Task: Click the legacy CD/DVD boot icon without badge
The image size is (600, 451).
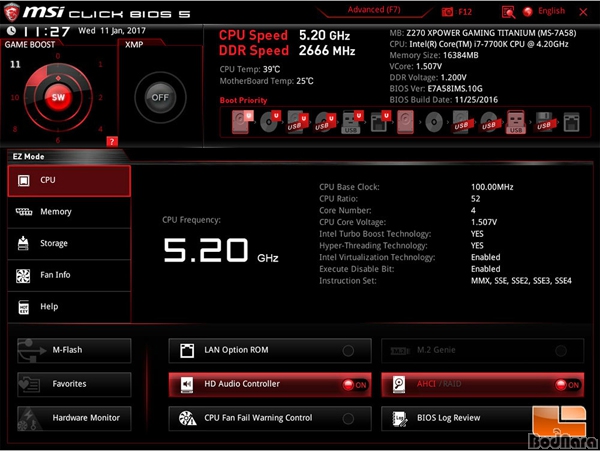Action: (x=434, y=122)
